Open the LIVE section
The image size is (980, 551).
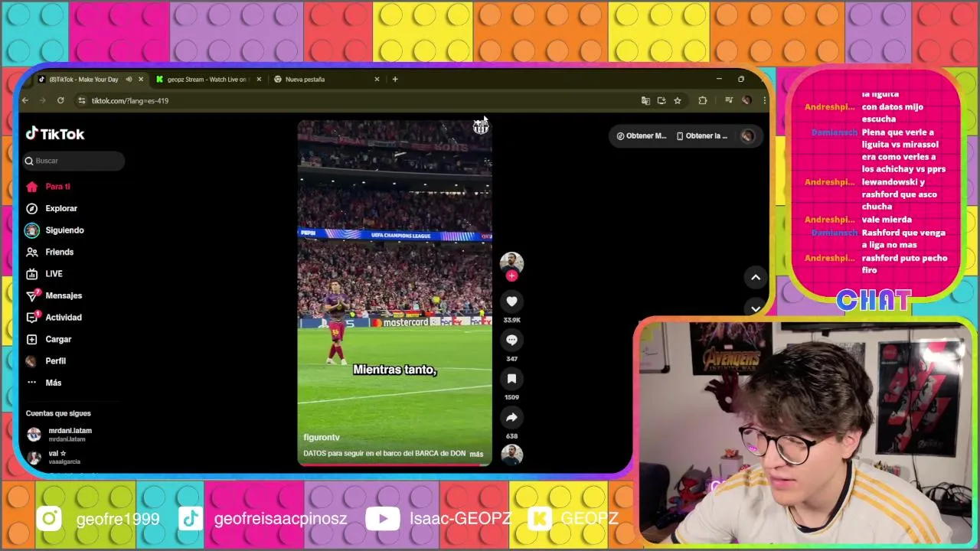[x=44, y=274]
